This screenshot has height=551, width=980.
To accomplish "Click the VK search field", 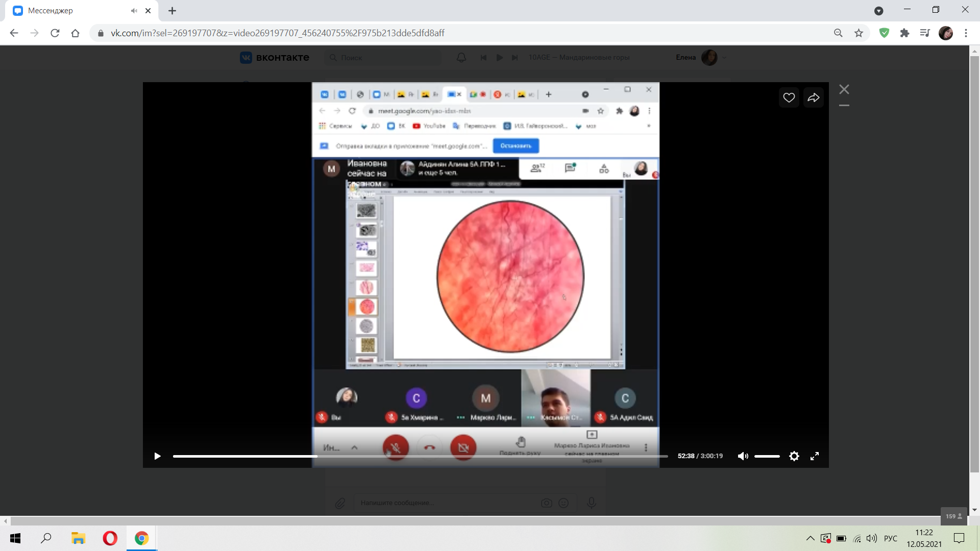I will pyautogui.click(x=383, y=58).
